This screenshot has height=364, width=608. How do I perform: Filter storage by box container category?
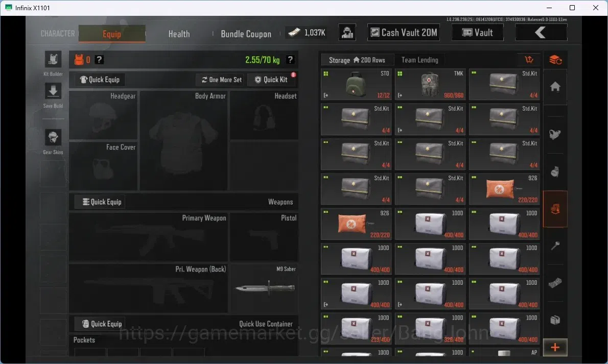click(x=555, y=320)
